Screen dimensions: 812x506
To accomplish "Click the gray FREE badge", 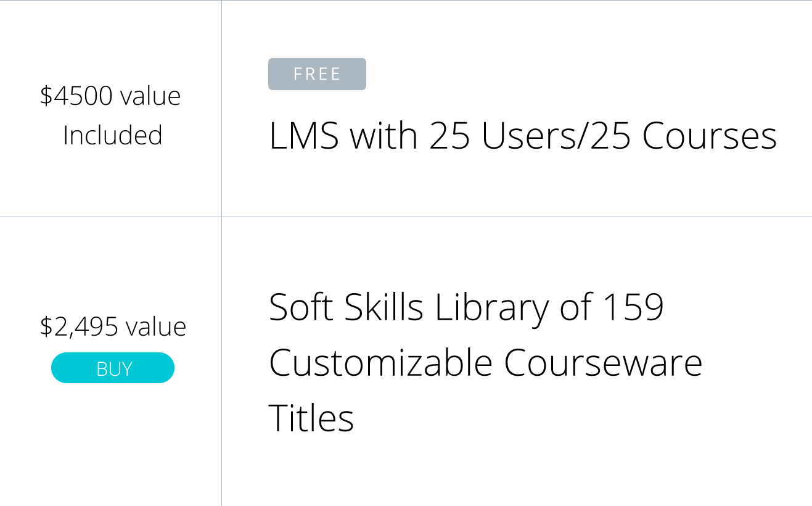I will click(x=317, y=74).
